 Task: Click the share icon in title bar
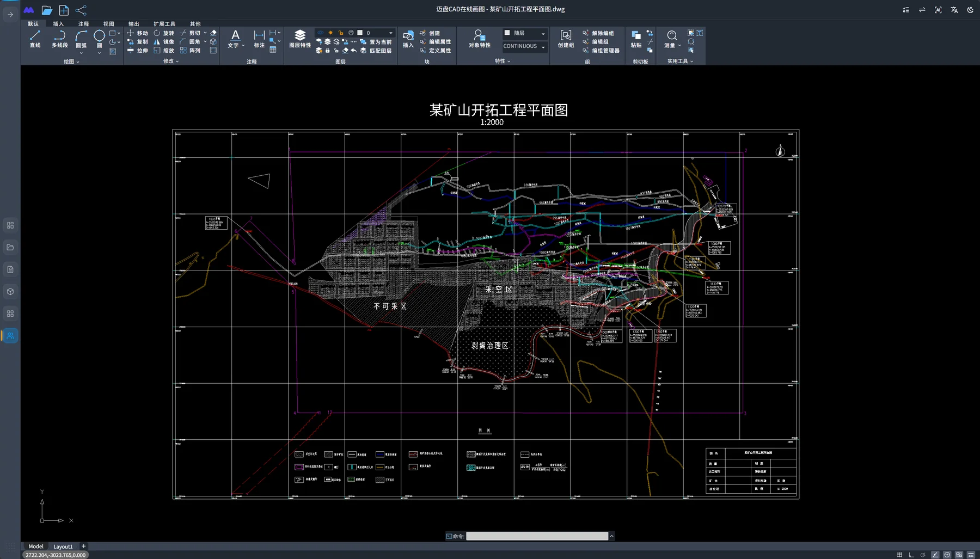81,10
